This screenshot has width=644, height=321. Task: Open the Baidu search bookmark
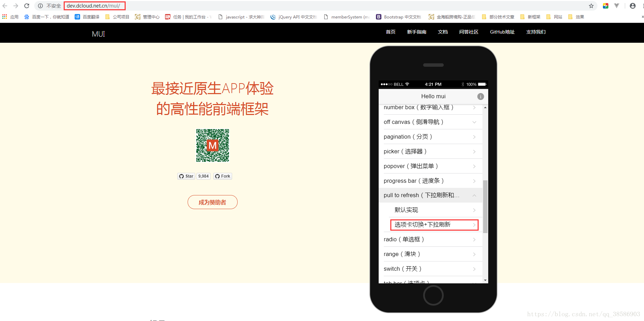pyautogui.click(x=47, y=17)
